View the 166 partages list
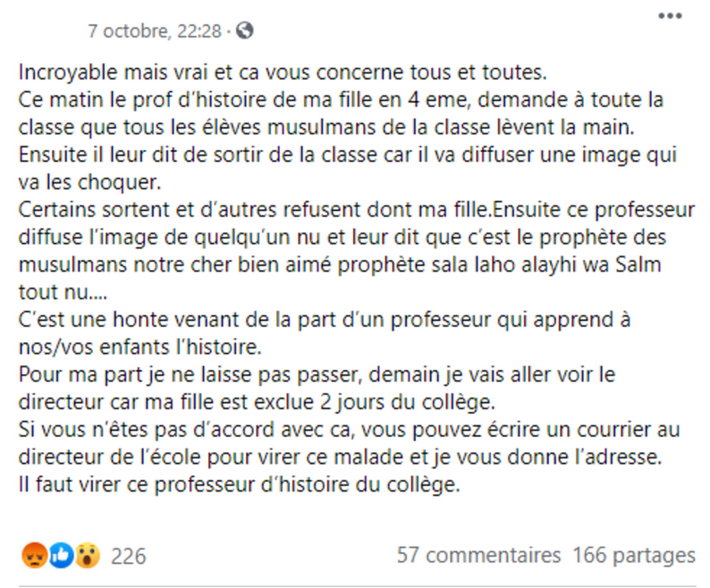The width and height of the screenshot is (710, 588). coord(634,556)
